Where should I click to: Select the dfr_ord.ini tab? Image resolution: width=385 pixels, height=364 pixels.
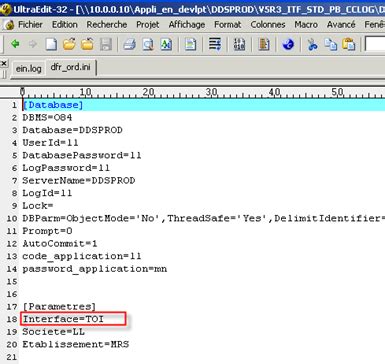70,67
